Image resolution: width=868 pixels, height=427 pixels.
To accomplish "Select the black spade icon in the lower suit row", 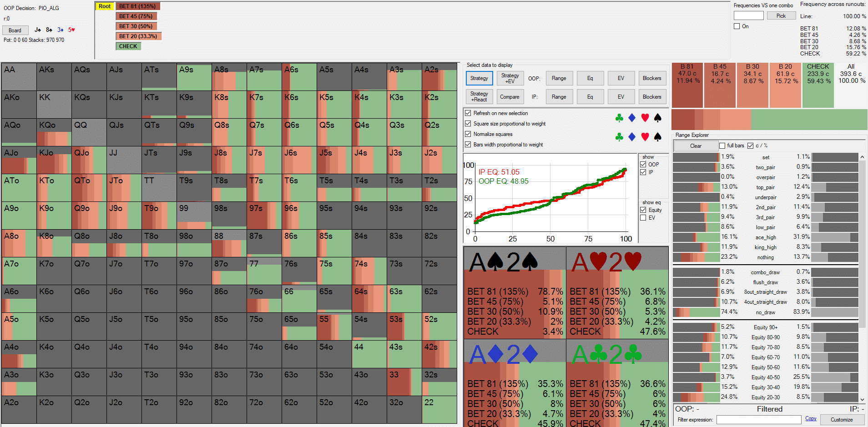I will point(657,137).
